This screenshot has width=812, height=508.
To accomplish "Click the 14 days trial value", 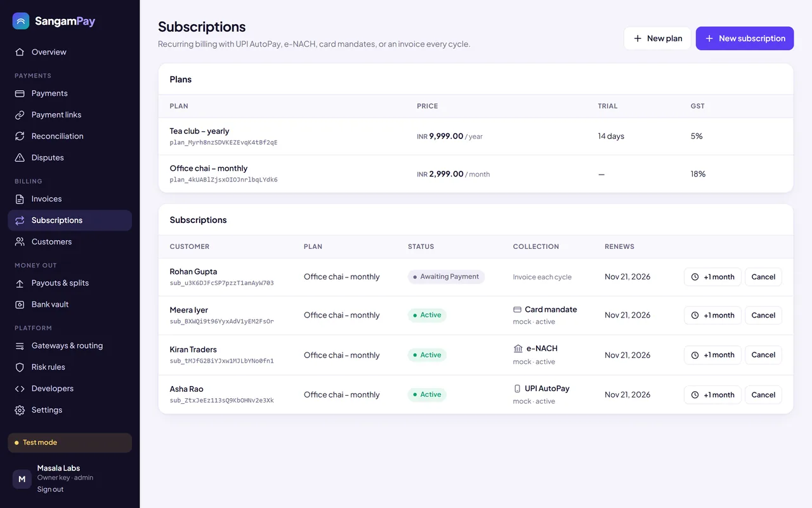I will click(611, 137).
